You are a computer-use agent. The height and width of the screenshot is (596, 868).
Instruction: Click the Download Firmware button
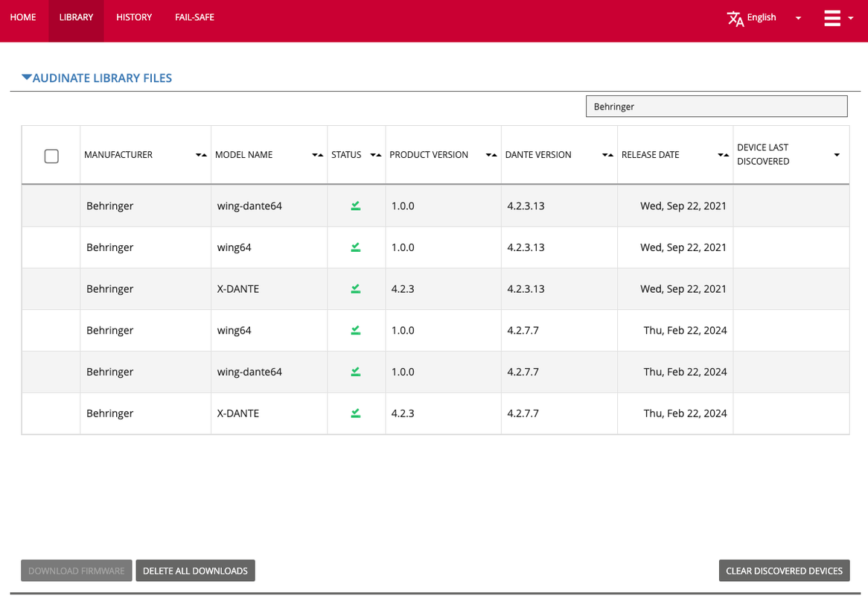[x=77, y=571]
